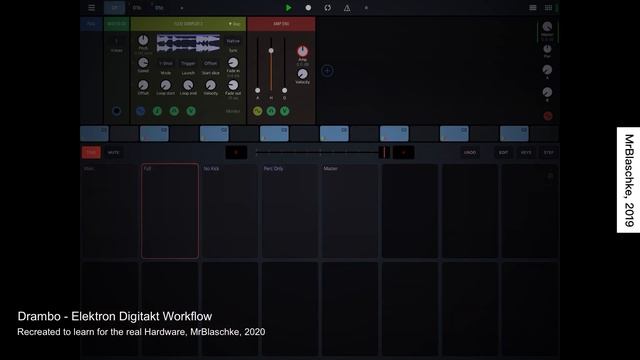Select the first highlighted tab in the top bar
640x360 pixels.
(114, 8)
